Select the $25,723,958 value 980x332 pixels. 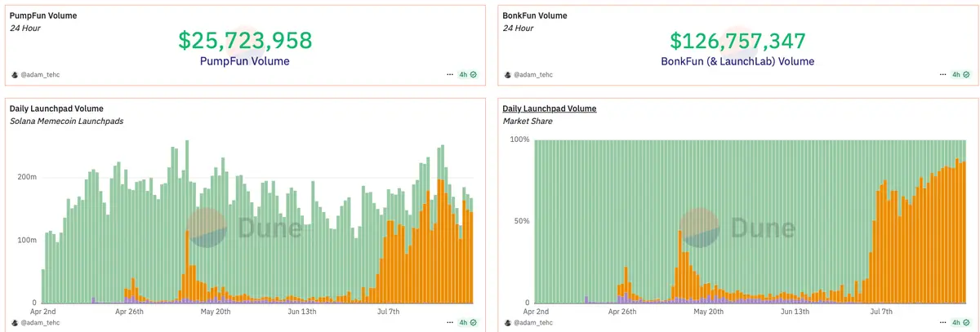[x=245, y=40]
